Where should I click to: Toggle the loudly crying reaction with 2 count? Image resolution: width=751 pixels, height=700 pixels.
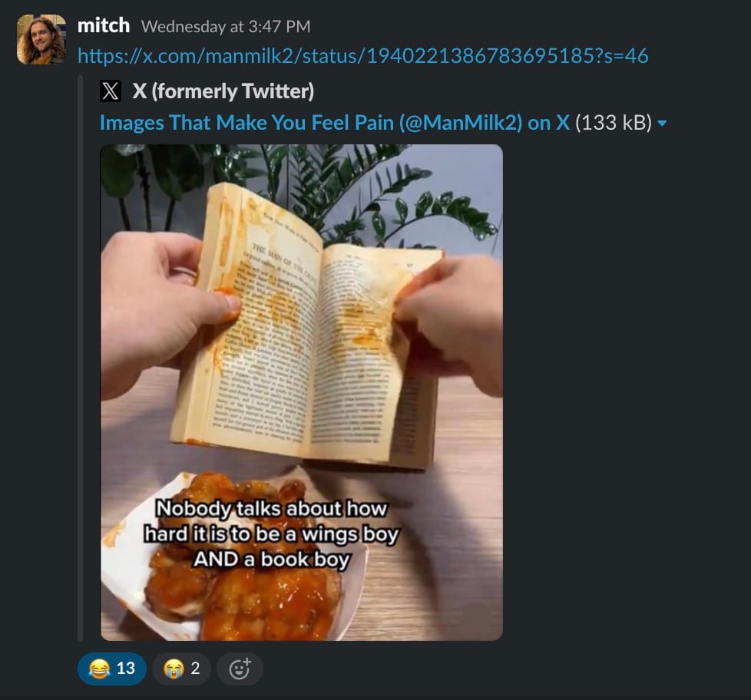tap(181, 669)
